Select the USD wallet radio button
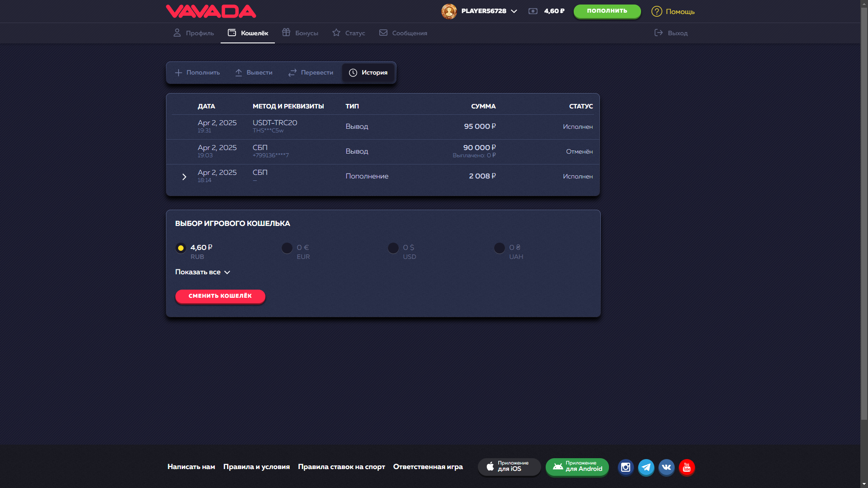This screenshot has width=868, height=488. click(393, 248)
